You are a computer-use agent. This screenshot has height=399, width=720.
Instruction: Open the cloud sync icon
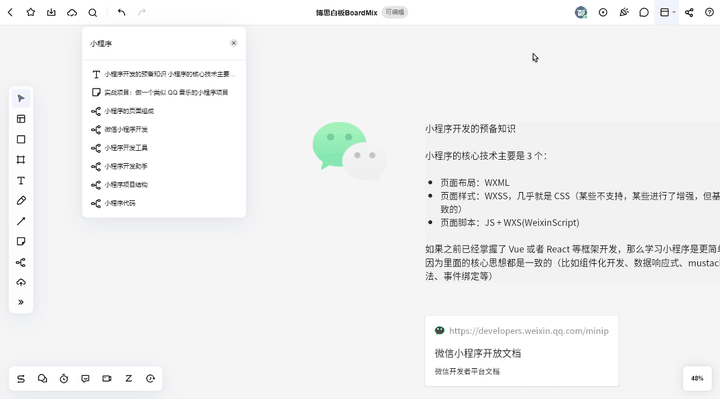[72, 12]
